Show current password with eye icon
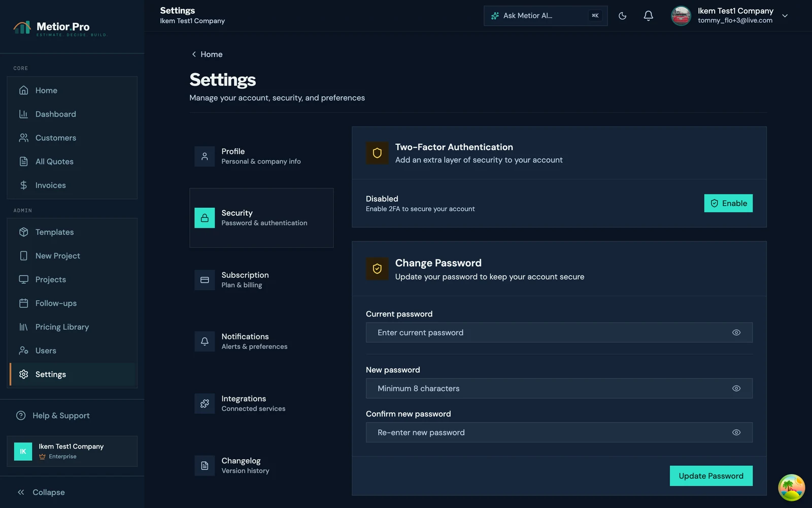This screenshot has height=508, width=812. [736, 333]
